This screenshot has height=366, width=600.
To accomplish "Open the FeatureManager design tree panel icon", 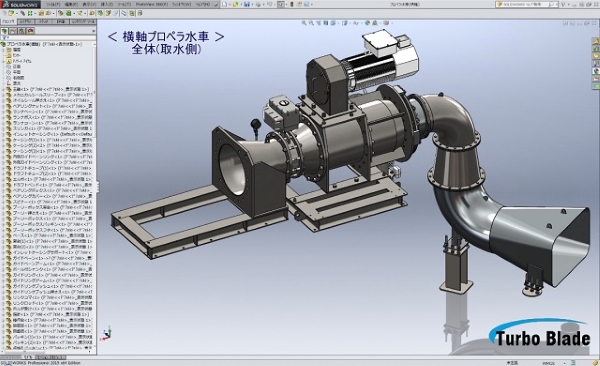I will (5, 31).
